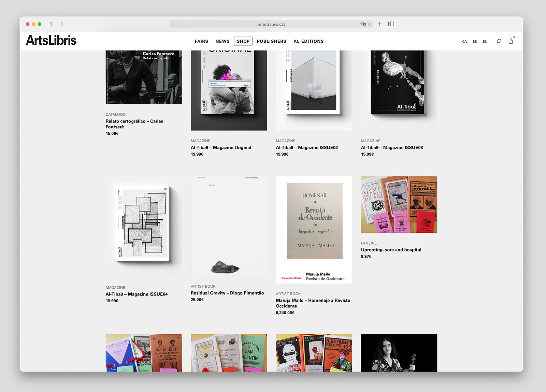Go forward with the browser forward arrow

(62, 24)
